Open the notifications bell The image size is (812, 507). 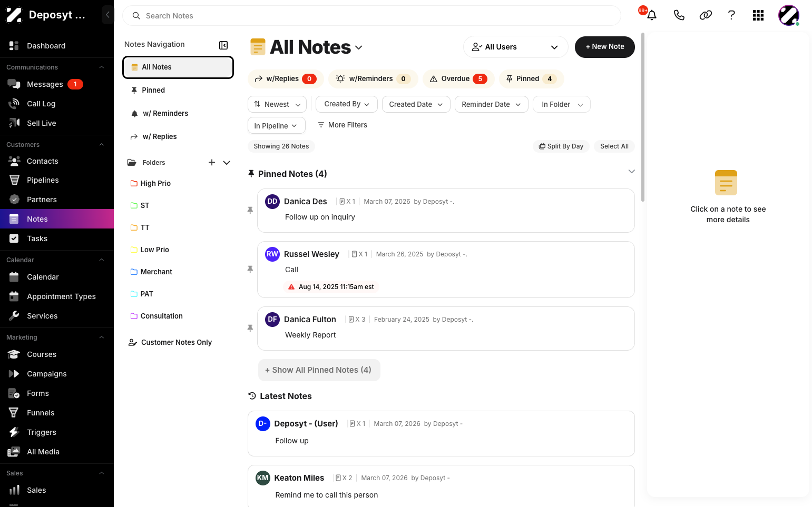coord(652,15)
